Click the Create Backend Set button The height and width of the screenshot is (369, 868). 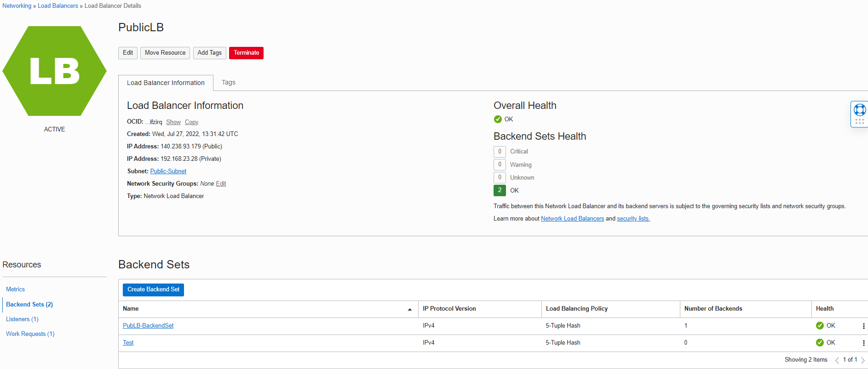point(153,290)
